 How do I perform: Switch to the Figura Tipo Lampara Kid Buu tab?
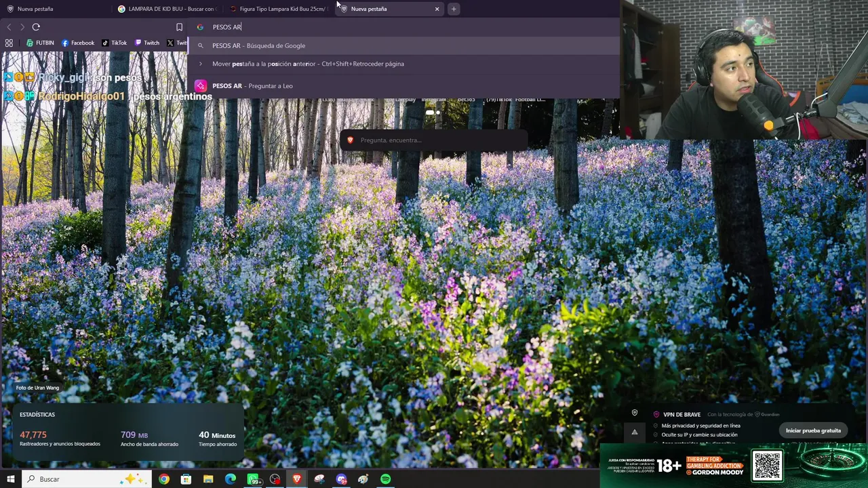(278, 9)
